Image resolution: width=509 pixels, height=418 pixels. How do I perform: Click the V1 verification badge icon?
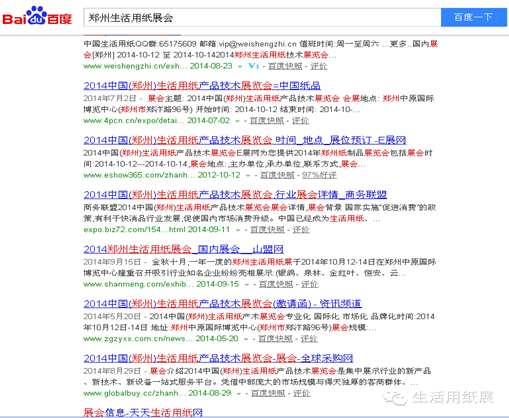(x=254, y=66)
